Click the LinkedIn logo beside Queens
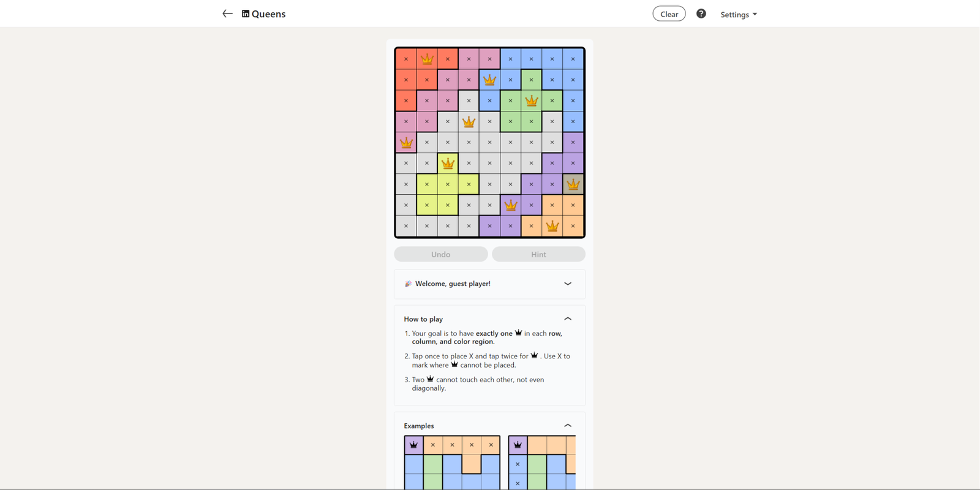Viewport: 980px width, 490px height. point(246,13)
